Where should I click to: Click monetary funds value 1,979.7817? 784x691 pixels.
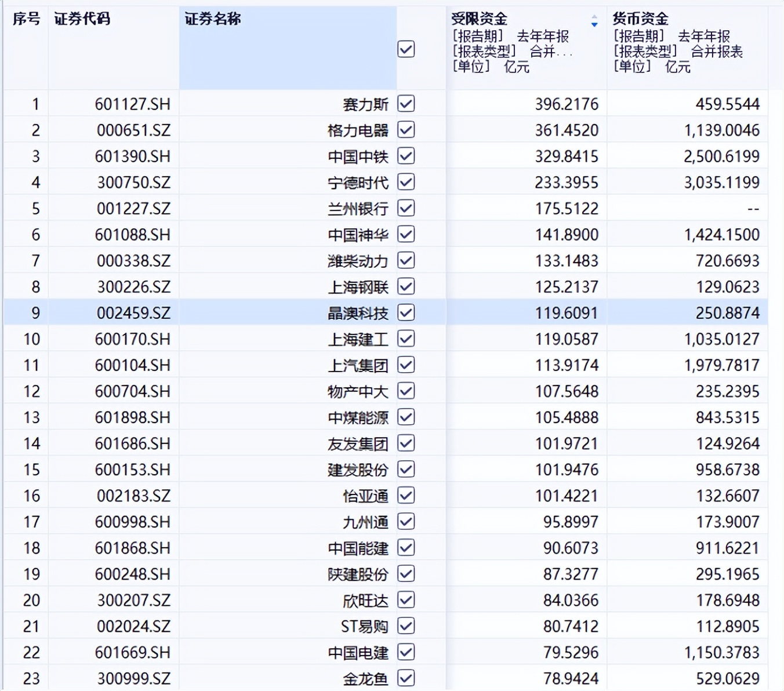722,365
